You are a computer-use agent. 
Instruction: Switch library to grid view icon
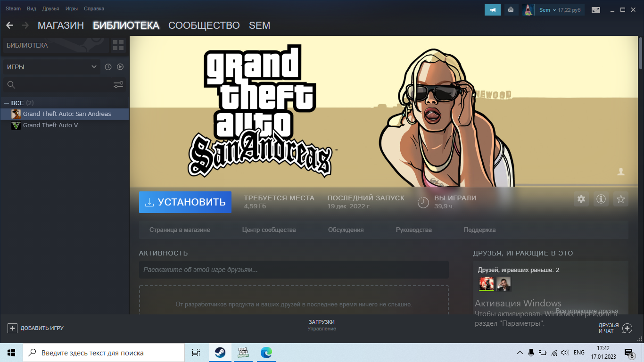(x=118, y=45)
